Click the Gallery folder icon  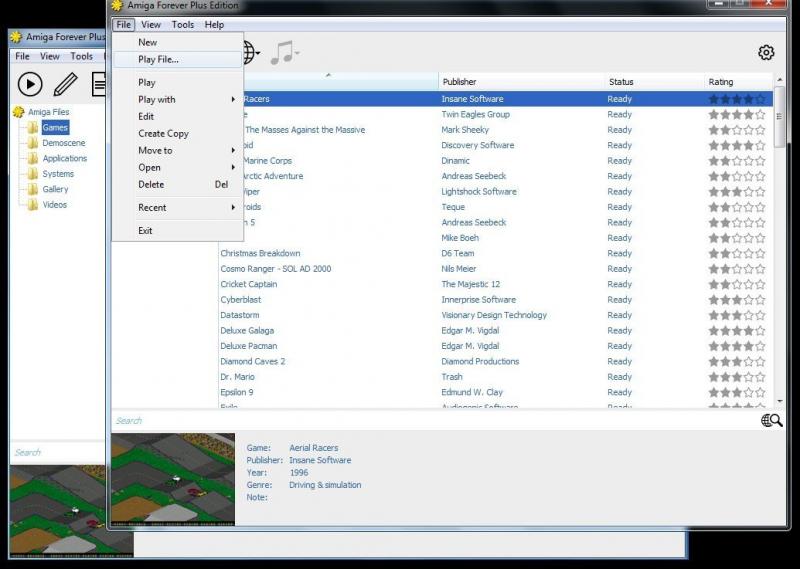tap(33, 189)
